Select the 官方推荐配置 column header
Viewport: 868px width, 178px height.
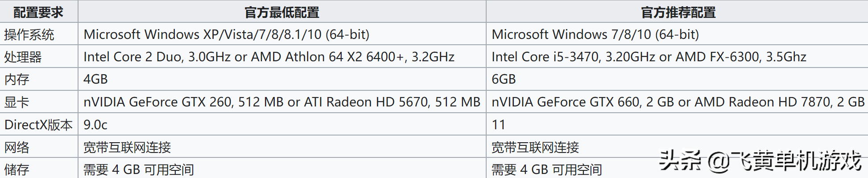pos(677,12)
